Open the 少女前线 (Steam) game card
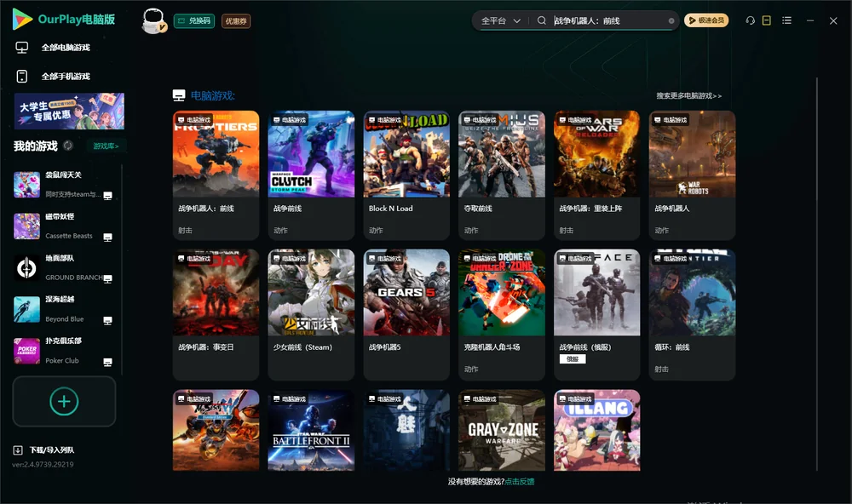The image size is (852, 504). click(311, 314)
